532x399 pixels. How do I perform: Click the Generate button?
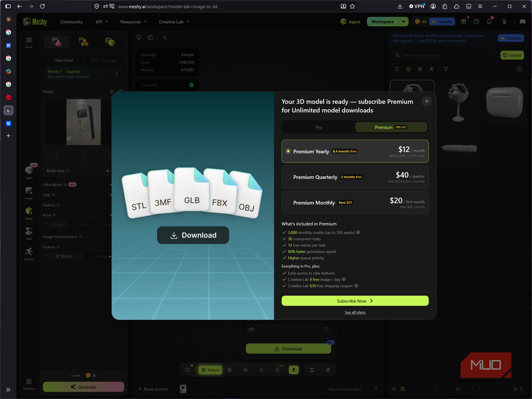coord(84,387)
